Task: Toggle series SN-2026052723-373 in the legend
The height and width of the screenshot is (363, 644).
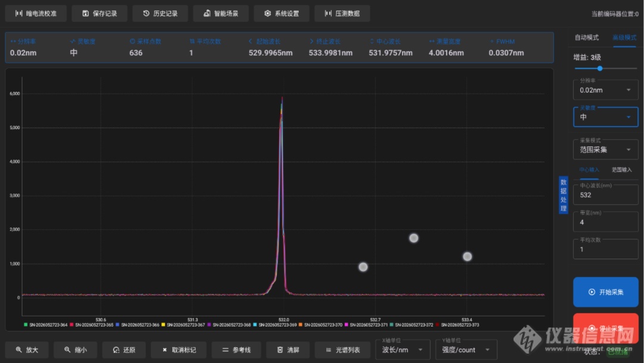Action: [457, 325]
